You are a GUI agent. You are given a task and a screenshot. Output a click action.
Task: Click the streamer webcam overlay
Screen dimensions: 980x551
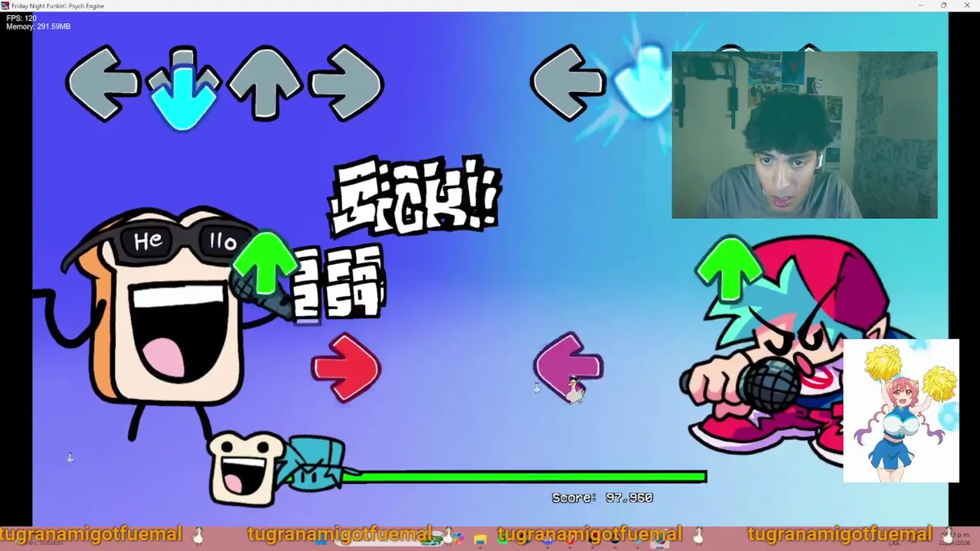pyautogui.click(x=805, y=135)
